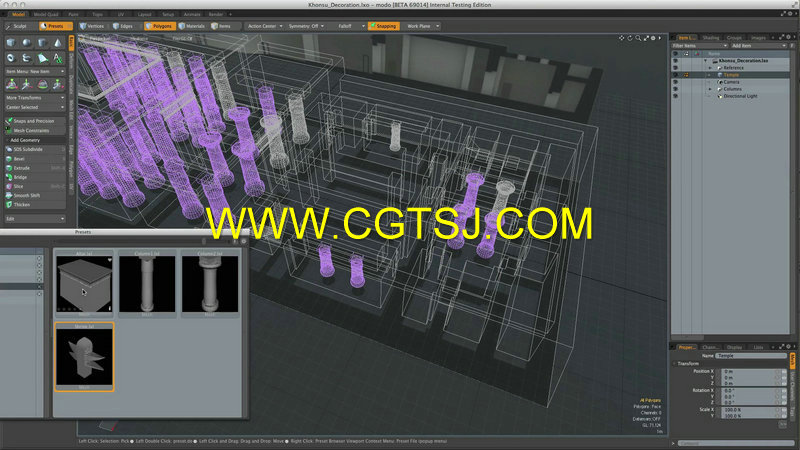Open the Center Selected dropdown
This screenshot has height=450, width=800.
pos(35,107)
